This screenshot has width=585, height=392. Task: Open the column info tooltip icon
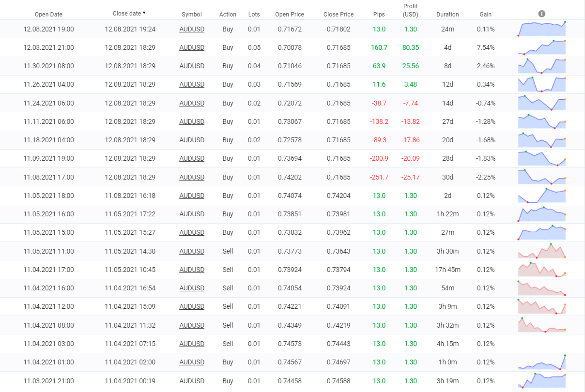pyautogui.click(x=541, y=14)
